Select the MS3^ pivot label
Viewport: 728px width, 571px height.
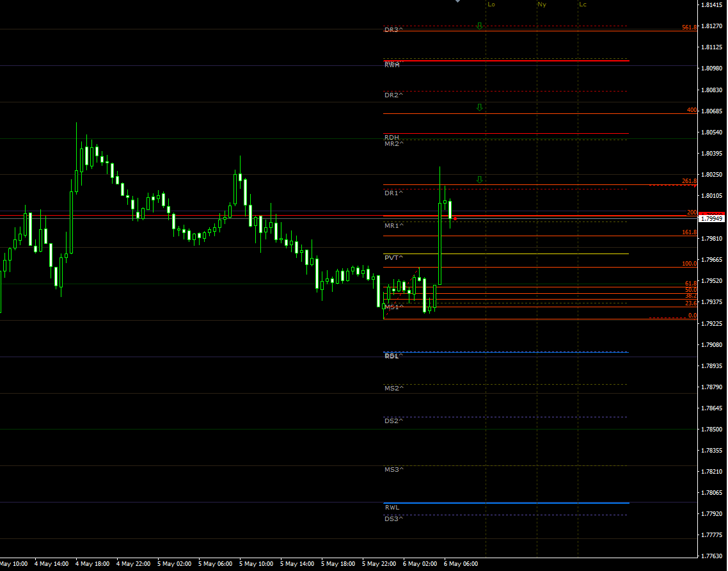[x=394, y=470]
